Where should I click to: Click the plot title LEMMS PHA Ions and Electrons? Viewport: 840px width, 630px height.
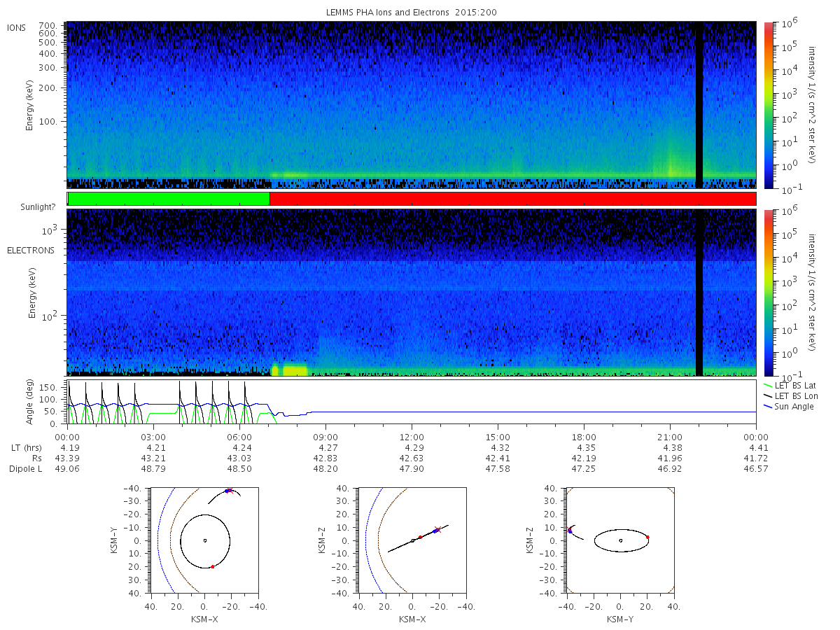[x=412, y=13]
